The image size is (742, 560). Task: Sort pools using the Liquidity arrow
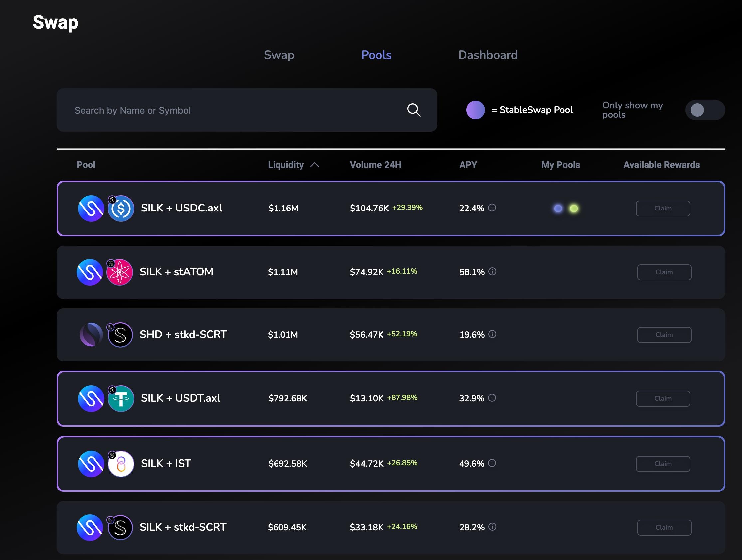tap(314, 165)
